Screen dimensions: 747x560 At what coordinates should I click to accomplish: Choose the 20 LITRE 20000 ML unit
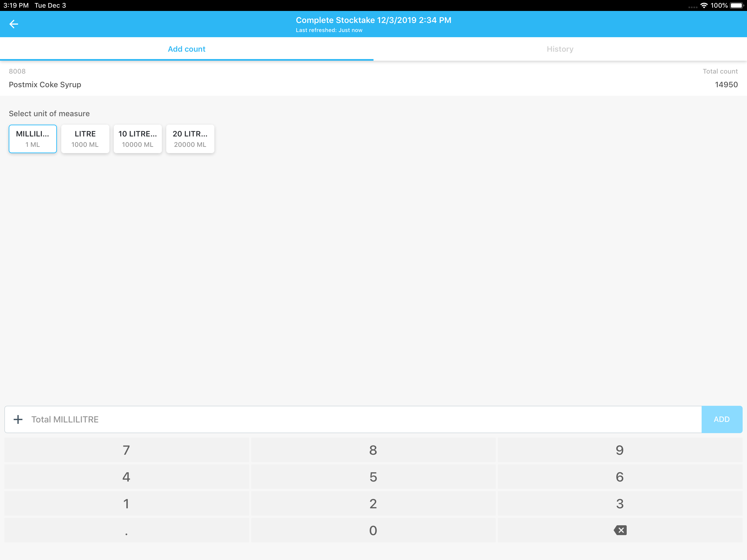click(x=190, y=139)
